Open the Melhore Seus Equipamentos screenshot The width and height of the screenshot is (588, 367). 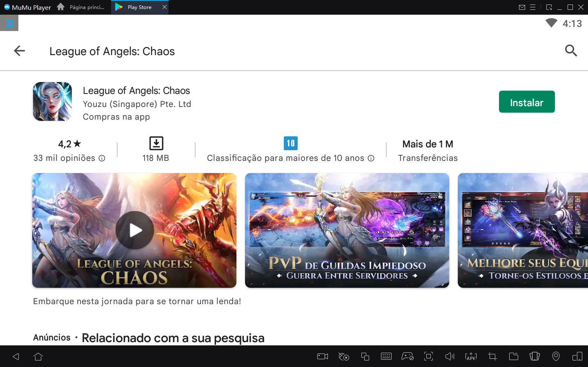tap(523, 230)
